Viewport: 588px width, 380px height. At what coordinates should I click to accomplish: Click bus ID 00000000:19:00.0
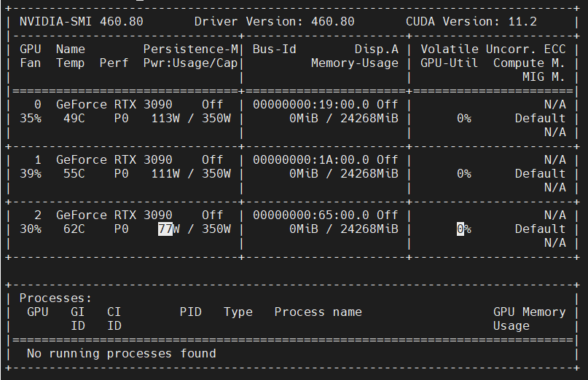(310, 104)
